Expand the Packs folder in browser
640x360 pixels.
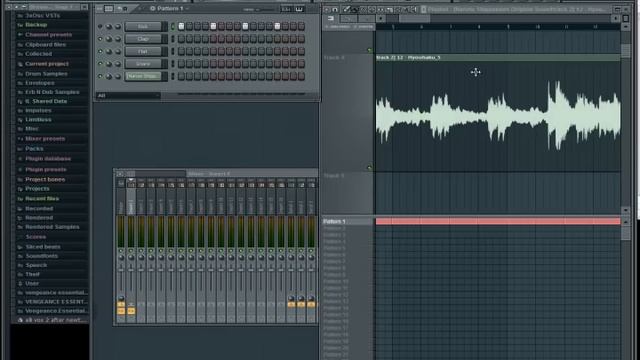(x=34, y=149)
